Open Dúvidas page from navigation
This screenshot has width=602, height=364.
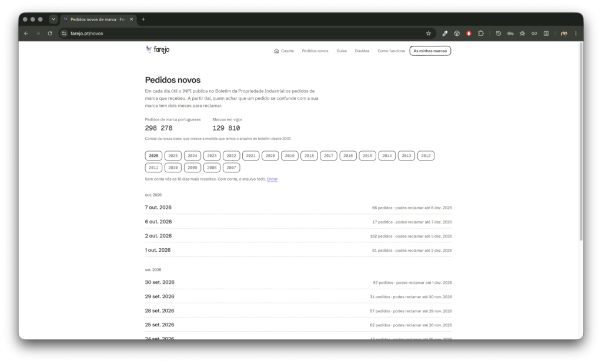(x=362, y=51)
